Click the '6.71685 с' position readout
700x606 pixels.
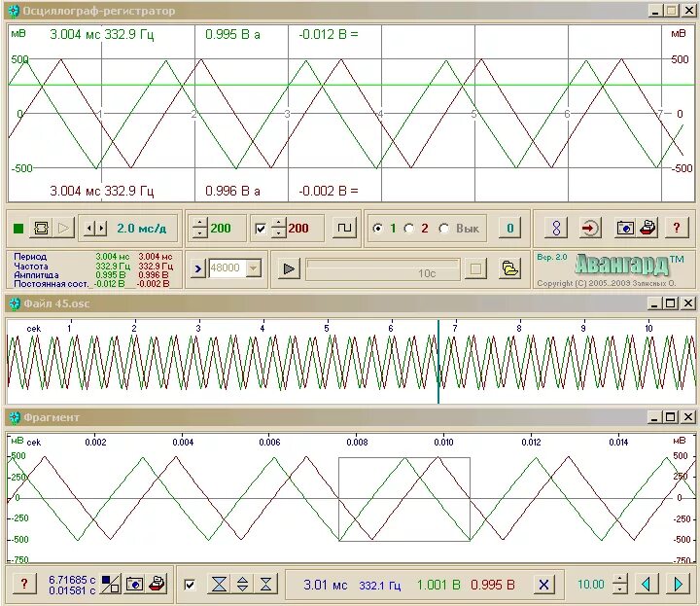coord(71,579)
